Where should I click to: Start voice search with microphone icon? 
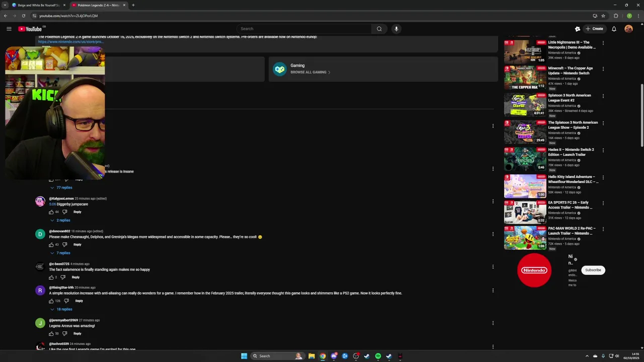click(x=396, y=29)
